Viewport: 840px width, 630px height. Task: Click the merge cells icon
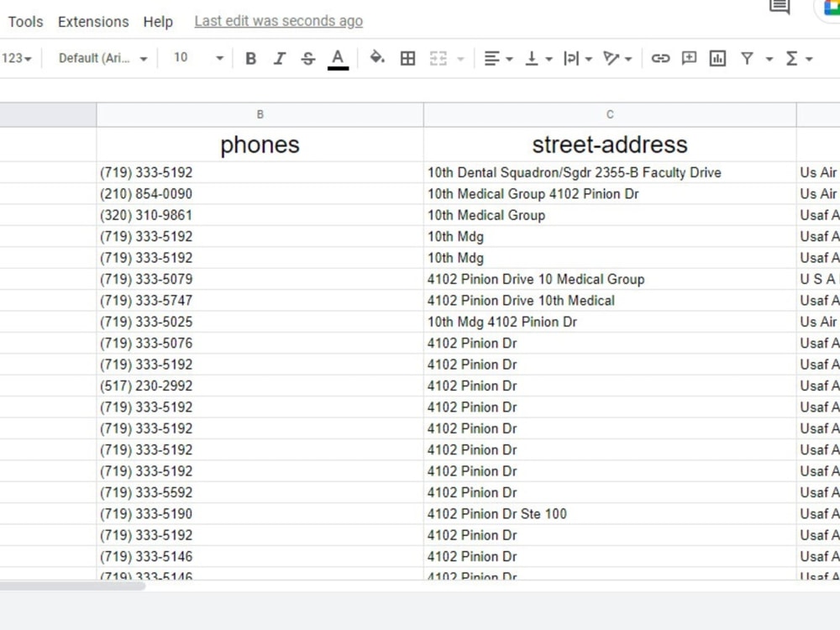tap(438, 59)
